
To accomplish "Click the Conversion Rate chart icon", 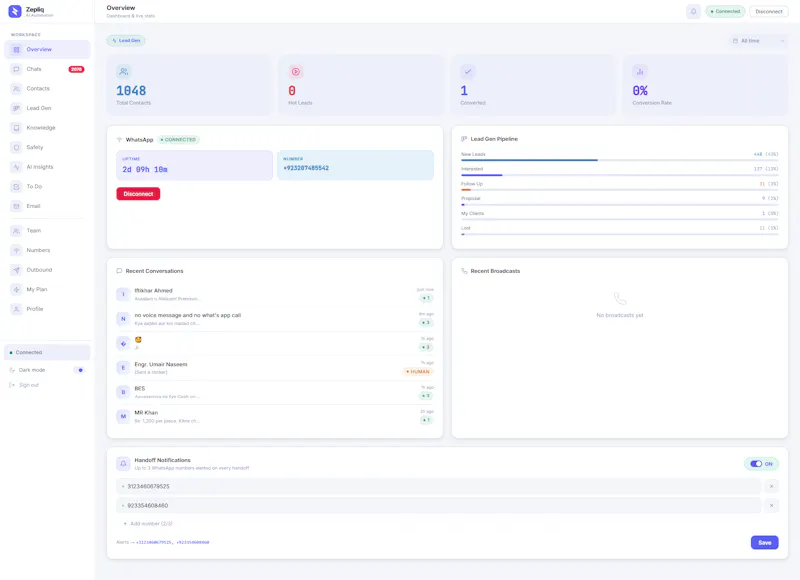I will [x=639, y=71].
